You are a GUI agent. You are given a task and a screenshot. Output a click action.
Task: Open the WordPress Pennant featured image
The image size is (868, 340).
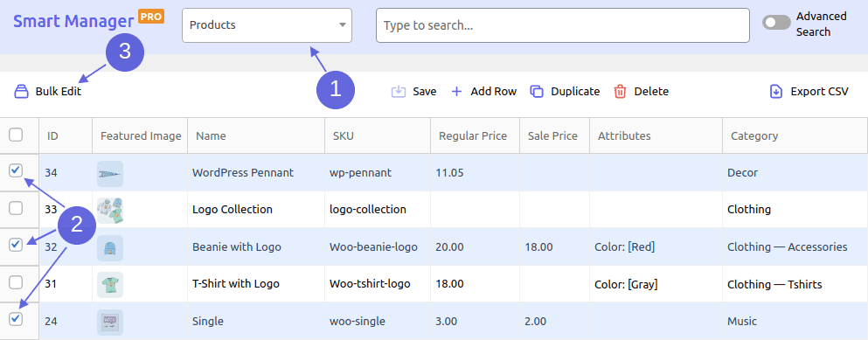pos(109,173)
